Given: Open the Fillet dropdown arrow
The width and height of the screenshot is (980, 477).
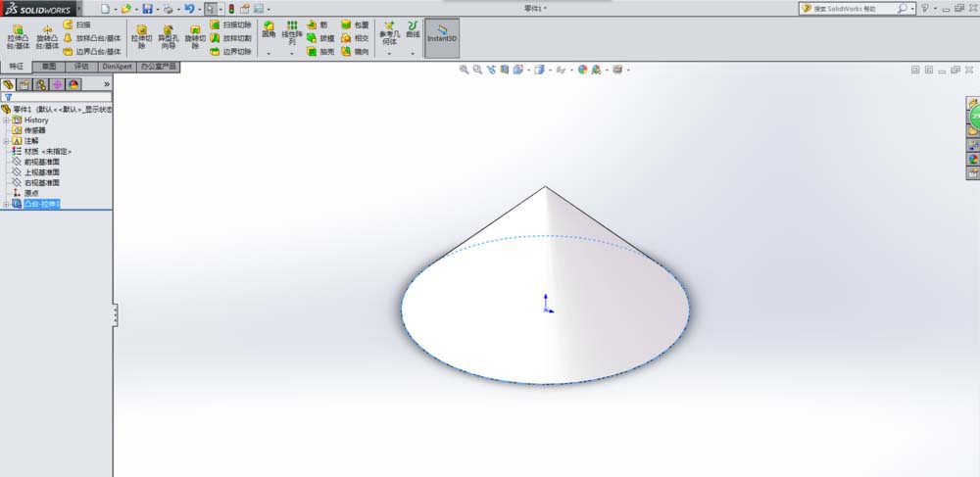Looking at the screenshot, I should (x=269, y=54).
